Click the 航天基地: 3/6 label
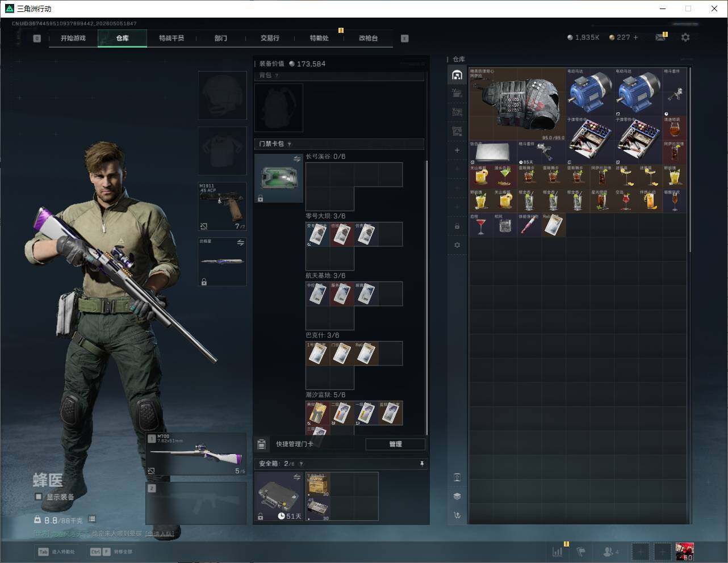Image resolution: width=728 pixels, height=563 pixels. coord(325,275)
